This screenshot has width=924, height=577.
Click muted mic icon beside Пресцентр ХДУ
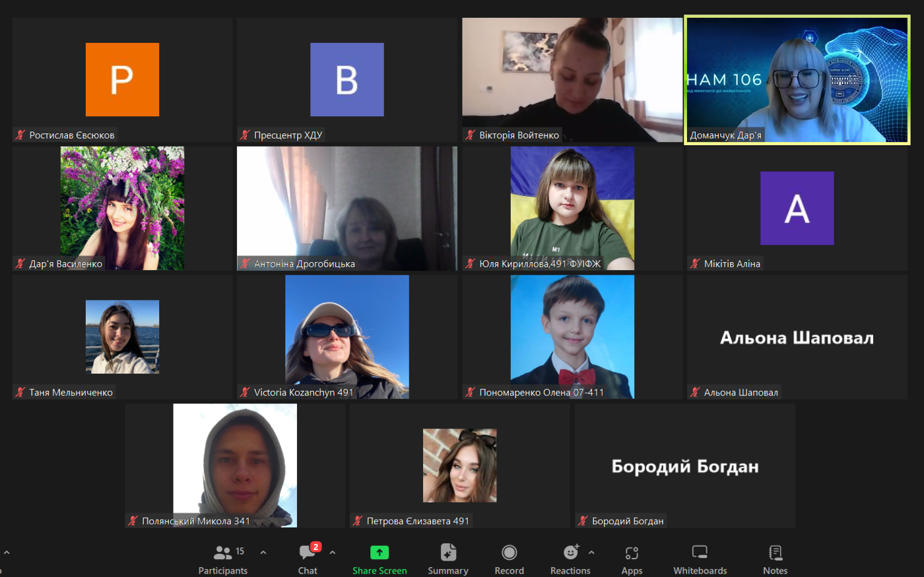[245, 135]
